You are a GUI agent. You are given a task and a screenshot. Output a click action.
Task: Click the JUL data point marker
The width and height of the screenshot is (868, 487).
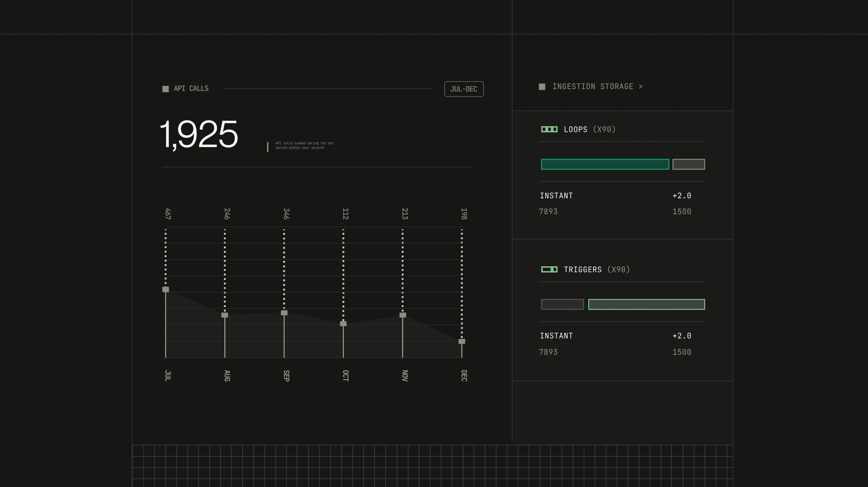pyautogui.click(x=165, y=289)
